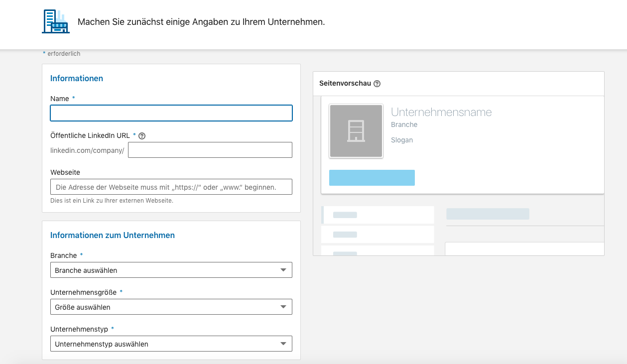Click the Informationen section heading
Image resolution: width=627 pixels, height=364 pixels.
point(77,78)
